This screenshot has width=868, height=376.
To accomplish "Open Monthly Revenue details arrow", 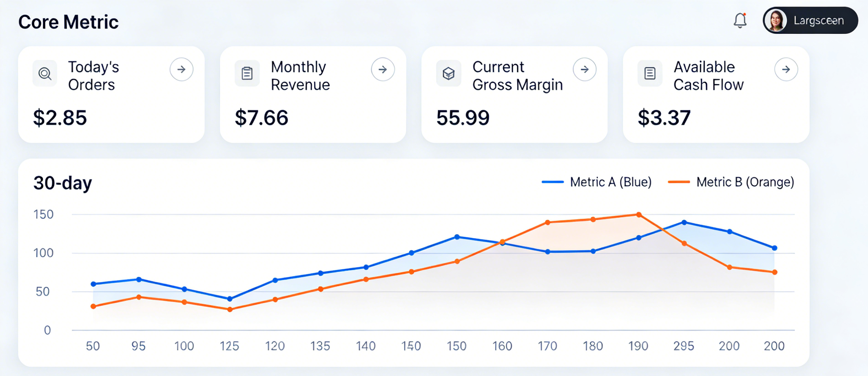I will point(383,69).
